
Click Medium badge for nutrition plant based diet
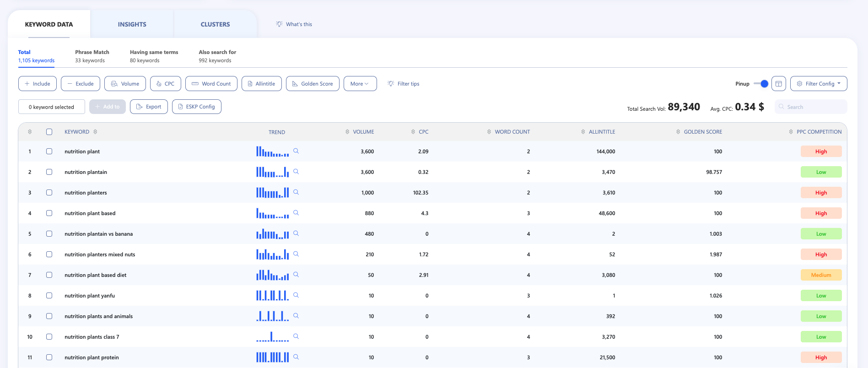[821, 275]
